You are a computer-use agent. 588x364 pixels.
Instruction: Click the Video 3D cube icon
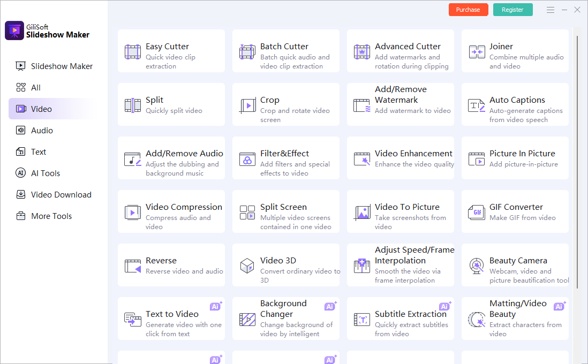pos(247,266)
